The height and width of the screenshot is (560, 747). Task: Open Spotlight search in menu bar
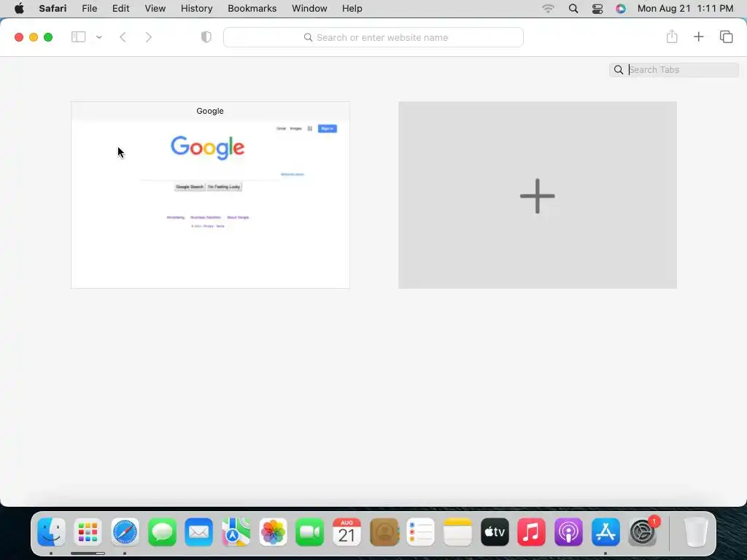pos(573,8)
